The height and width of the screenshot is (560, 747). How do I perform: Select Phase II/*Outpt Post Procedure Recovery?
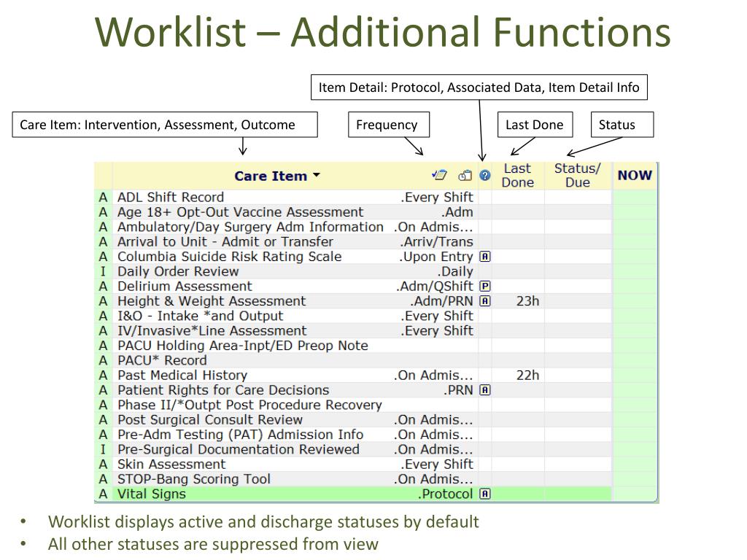click(250, 405)
